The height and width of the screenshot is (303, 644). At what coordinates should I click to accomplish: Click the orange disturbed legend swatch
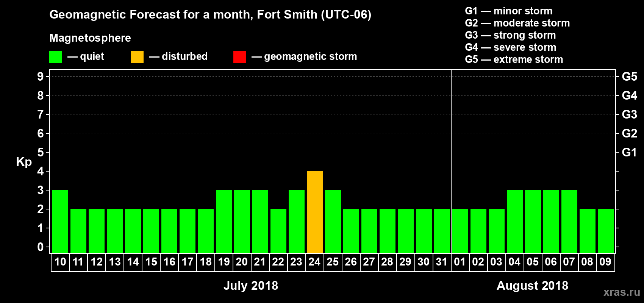pyautogui.click(x=137, y=57)
